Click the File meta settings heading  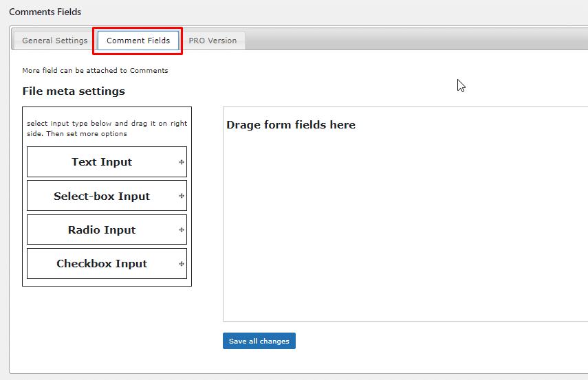click(74, 91)
